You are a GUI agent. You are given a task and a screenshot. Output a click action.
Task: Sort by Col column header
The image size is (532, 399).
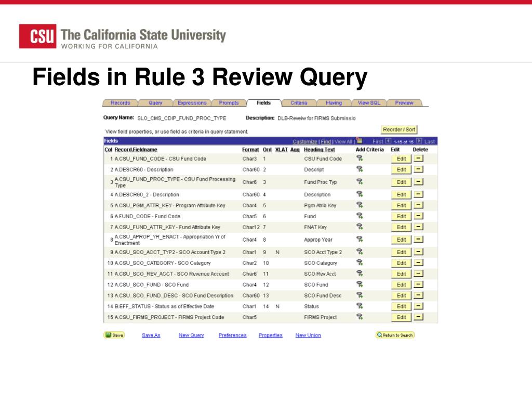[x=108, y=150]
